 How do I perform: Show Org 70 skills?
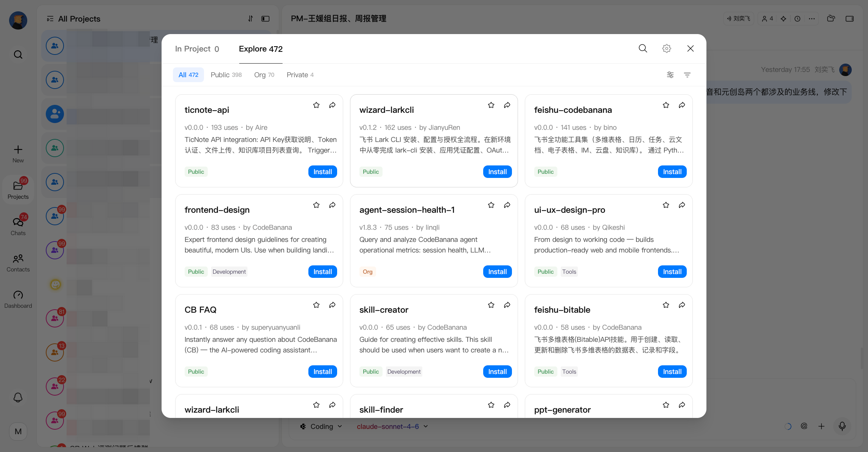pyautogui.click(x=264, y=75)
